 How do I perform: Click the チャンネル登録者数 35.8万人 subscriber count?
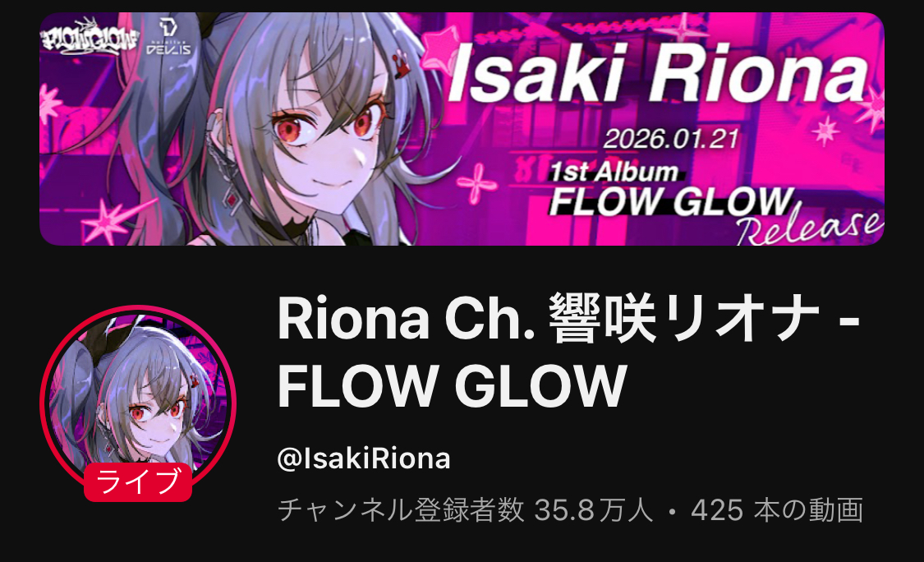click(x=466, y=509)
